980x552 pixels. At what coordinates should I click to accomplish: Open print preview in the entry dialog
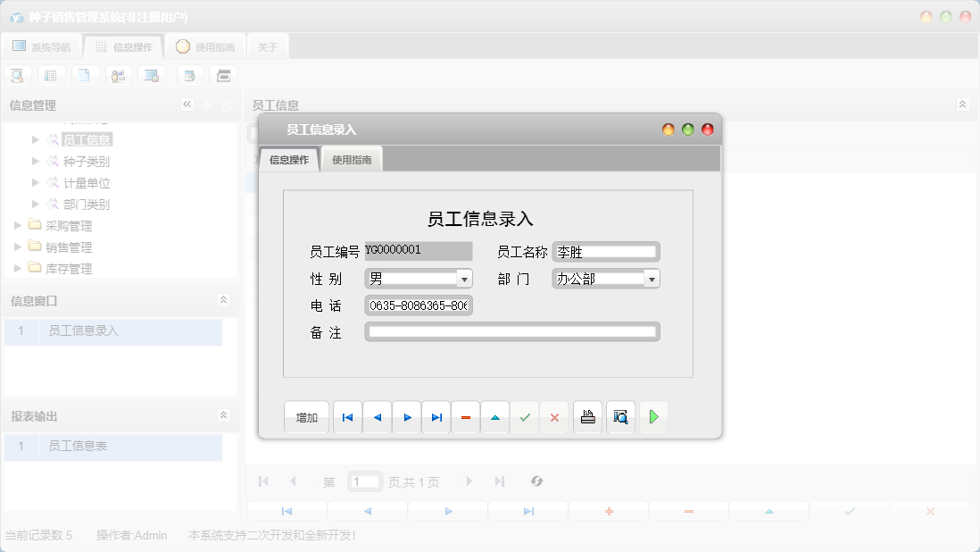[620, 417]
